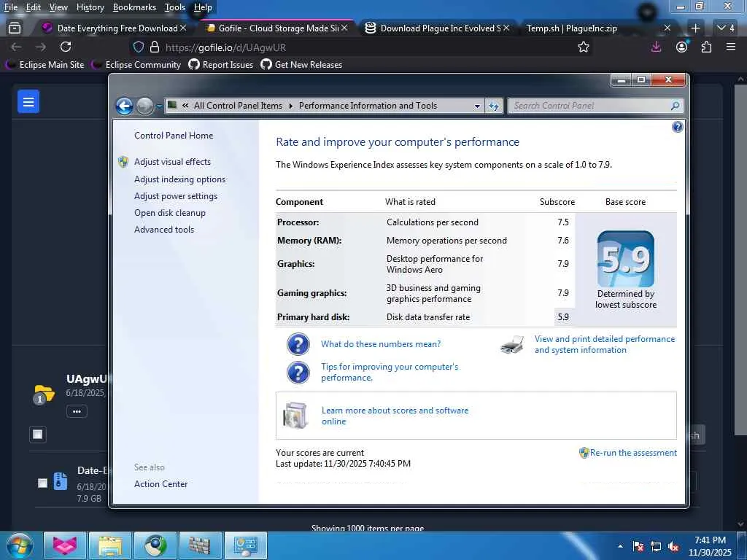Expand hidden system tray icons arrow
747x560 pixels.
[620, 545]
